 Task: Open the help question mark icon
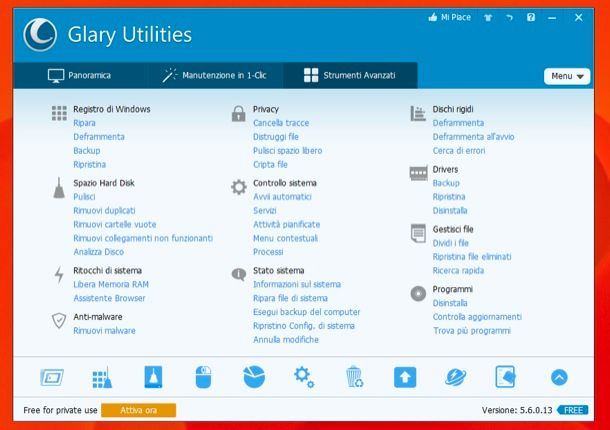[x=531, y=17]
